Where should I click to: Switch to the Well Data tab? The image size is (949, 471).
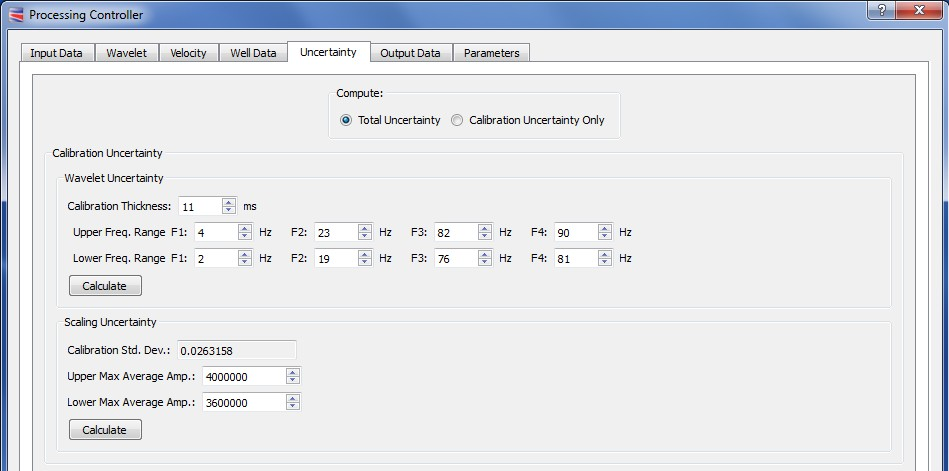coord(252,53)
